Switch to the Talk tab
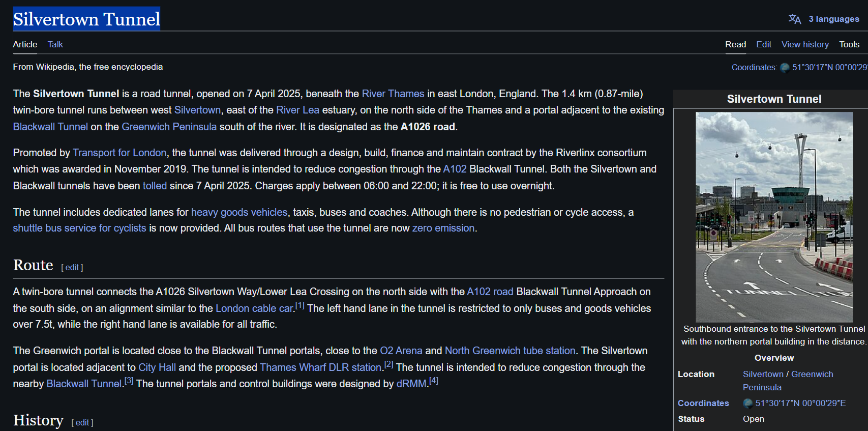The width and height of the screenshot is (868, 431). coord(55,44)
